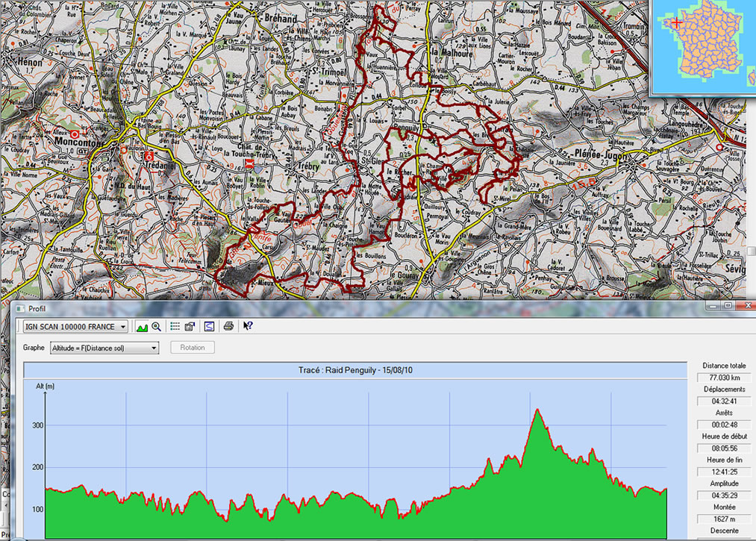Click the green profile graph icon
756x541 pixels.
point(142,326)
